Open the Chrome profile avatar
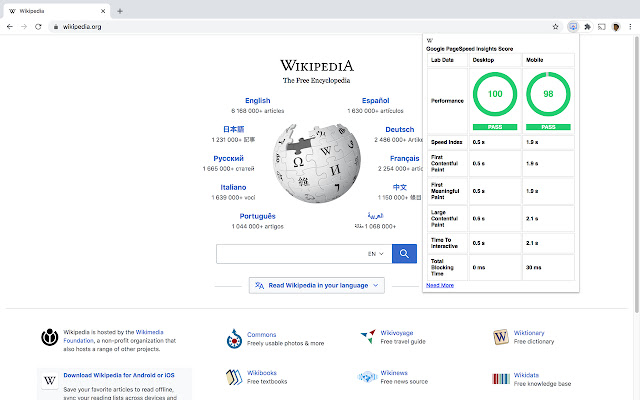Screen dimensions: 640x400 click(616, 27)
